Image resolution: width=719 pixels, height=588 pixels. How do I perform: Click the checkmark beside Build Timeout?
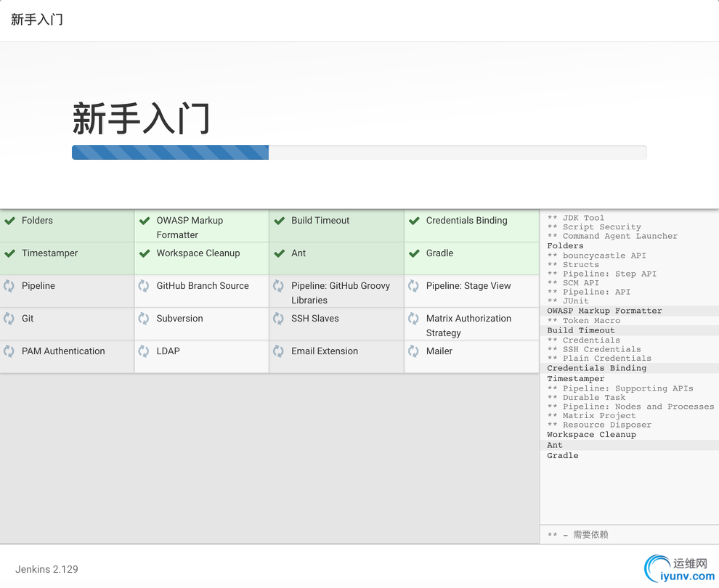tap(280, 221)
